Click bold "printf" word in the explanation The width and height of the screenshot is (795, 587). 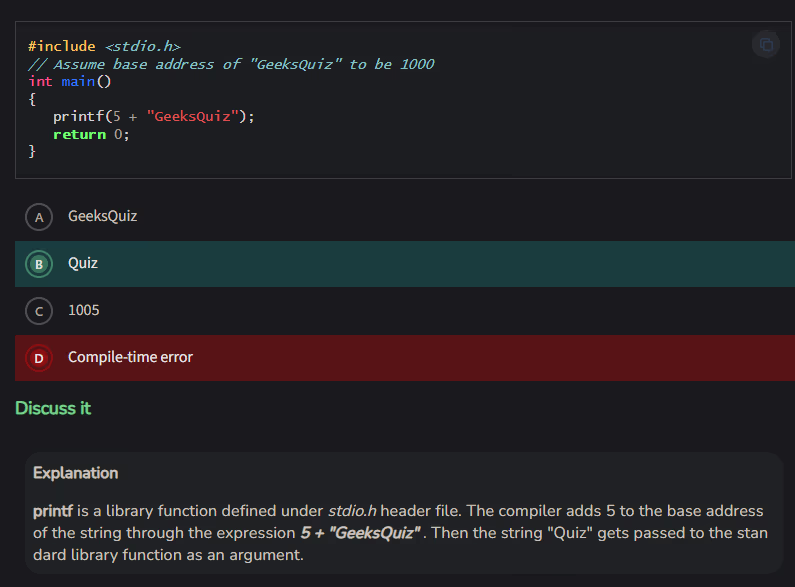53,511
